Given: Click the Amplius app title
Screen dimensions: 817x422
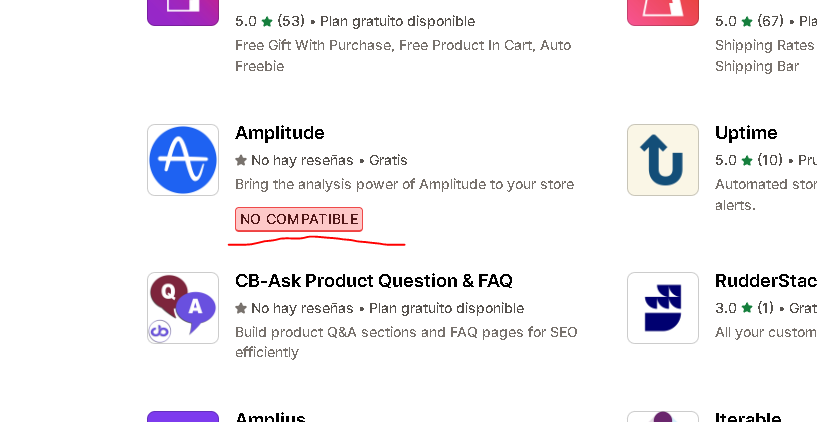Looking at the screenshot, I should [270, 417].
